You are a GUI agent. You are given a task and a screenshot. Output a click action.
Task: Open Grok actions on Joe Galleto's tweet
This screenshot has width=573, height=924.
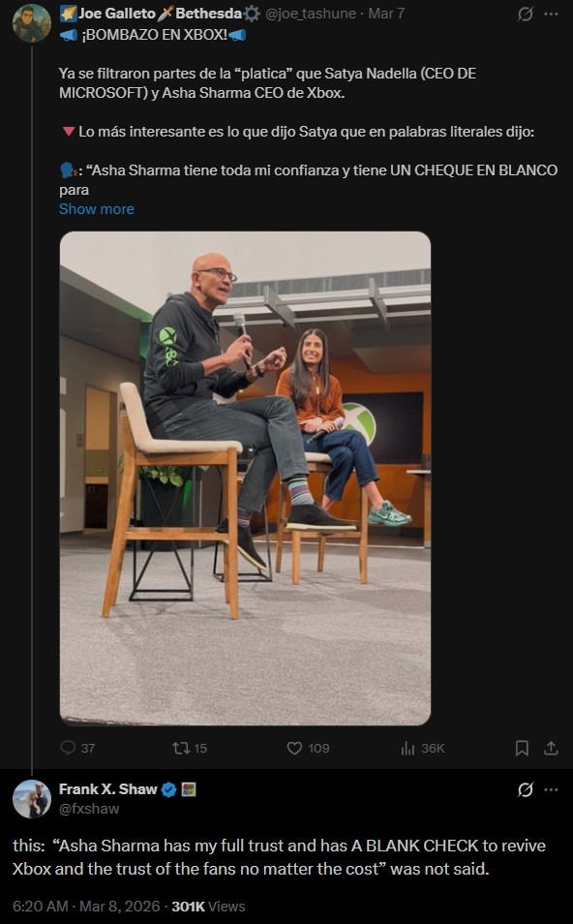pos(527,14)
